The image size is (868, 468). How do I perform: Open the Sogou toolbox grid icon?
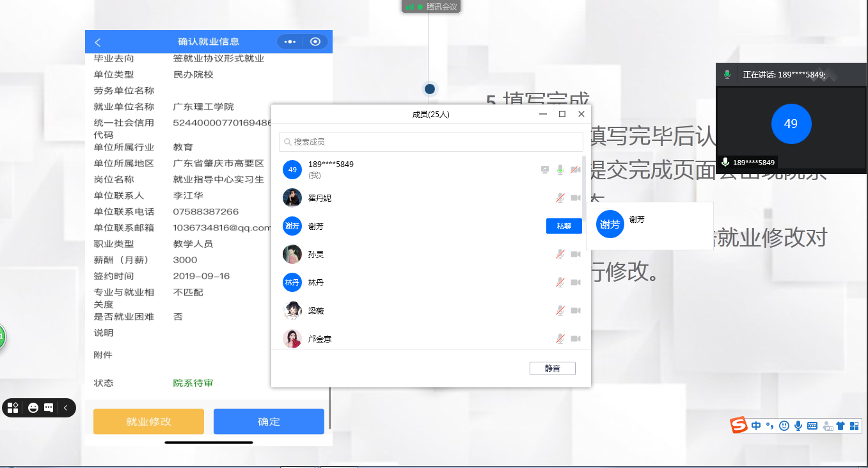pos(854,425)
